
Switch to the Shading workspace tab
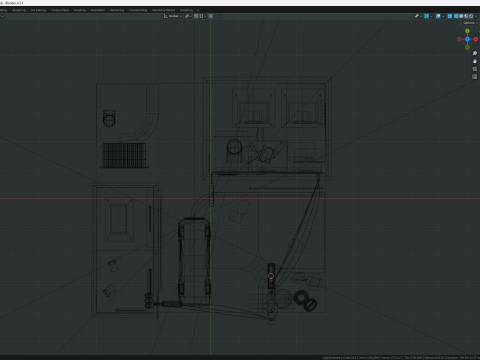point(80,10)
